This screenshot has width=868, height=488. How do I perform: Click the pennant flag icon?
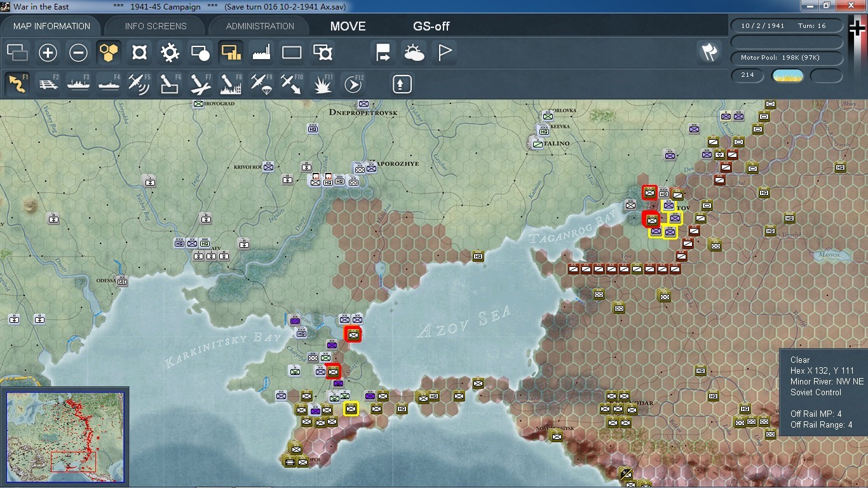pyautogui.click(x=444, y=53)
